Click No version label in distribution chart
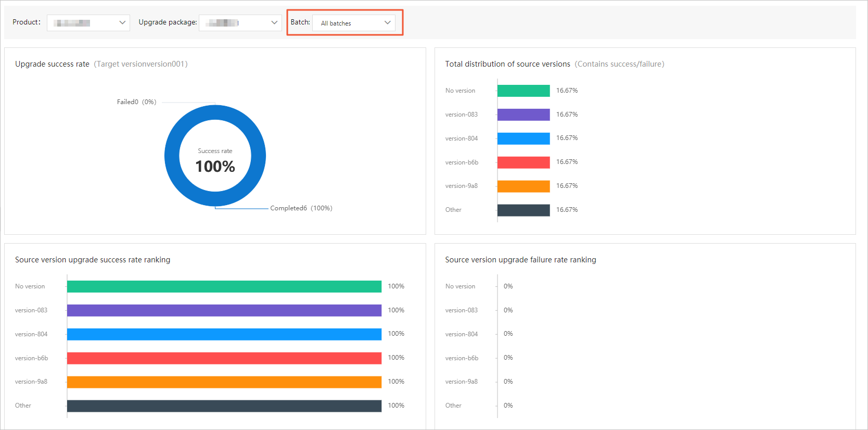 click(x=460, y=91)
